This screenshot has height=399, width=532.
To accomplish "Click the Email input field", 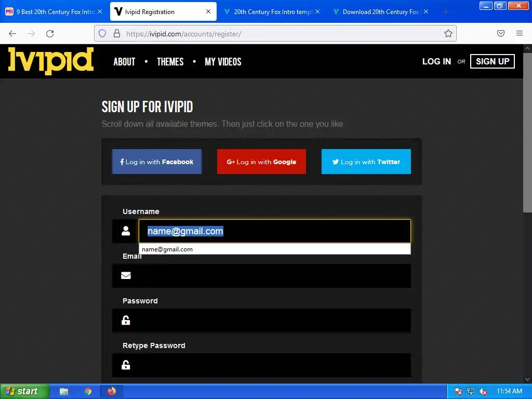I will 274,275.
